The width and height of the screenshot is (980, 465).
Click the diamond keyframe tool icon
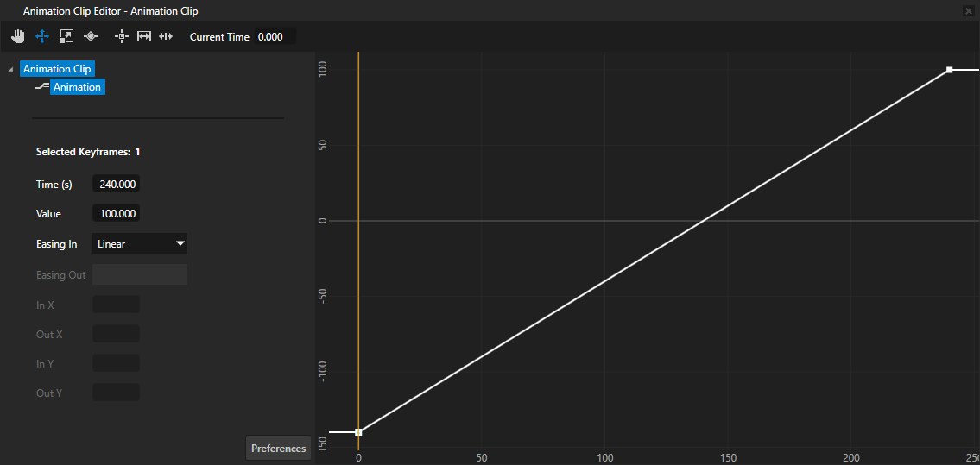tap(91, 36)
